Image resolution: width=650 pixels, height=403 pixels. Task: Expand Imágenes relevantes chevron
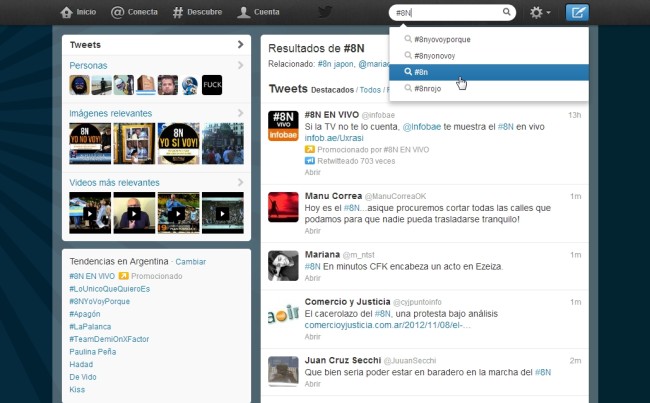pos(240,113)
